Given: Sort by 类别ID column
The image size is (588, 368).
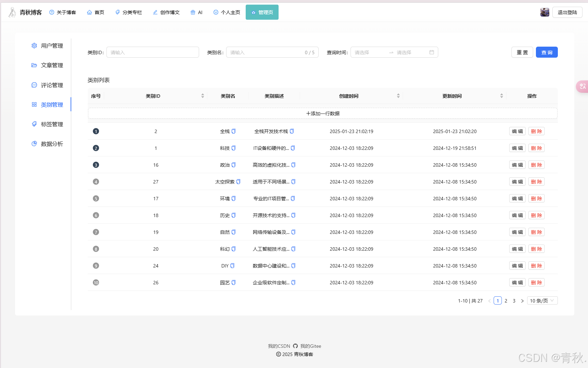Looking at the screenshot, I should tap(203, 96).
